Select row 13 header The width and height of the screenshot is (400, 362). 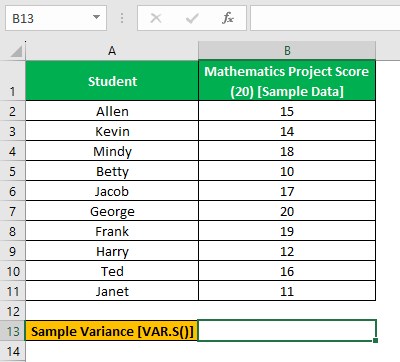pyautogui.click(x=13, y=331)
